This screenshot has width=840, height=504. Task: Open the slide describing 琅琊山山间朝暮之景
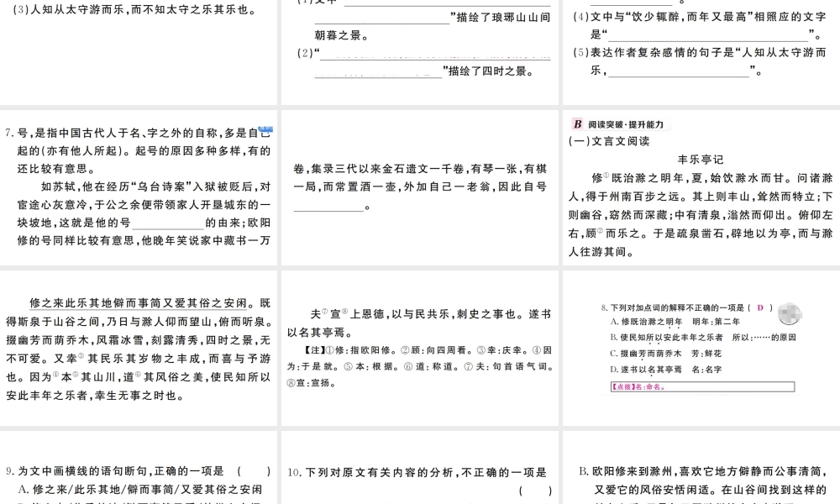pos(419,52)
